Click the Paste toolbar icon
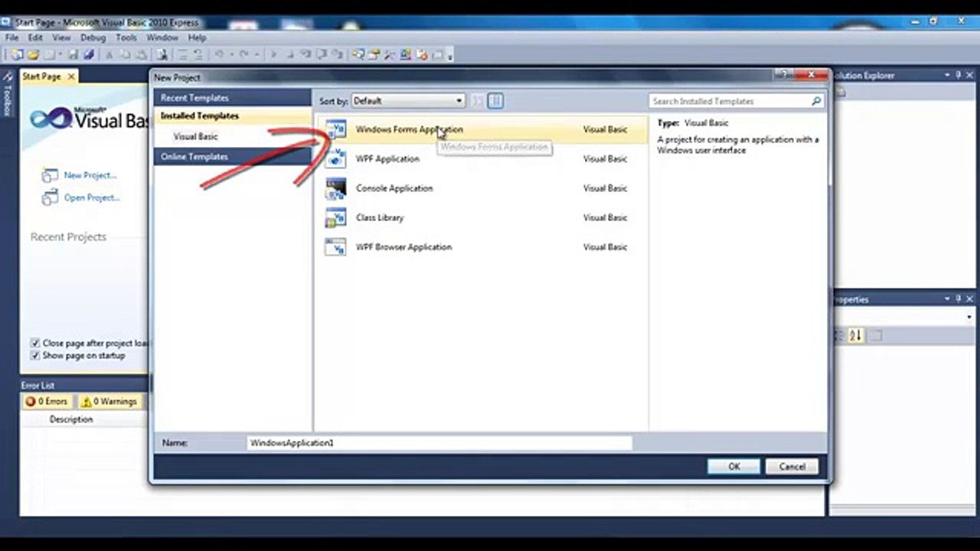Viewport: 980px width, 551px height. point(142,54)
